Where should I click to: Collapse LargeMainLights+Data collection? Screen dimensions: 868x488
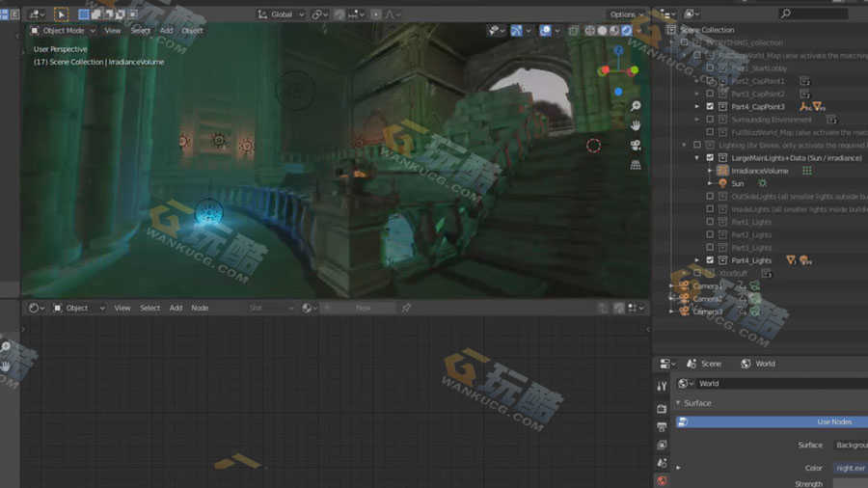point(697,158)
